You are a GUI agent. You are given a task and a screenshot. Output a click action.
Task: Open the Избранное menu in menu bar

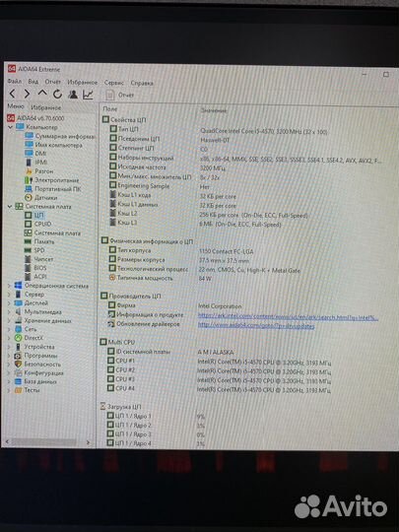[82, 83]
